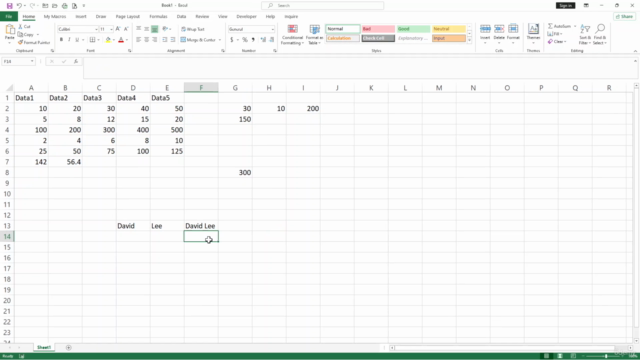This screenshot has width=640, height=360.
Task: Apply the Neutral cell style swatch
Action: 449,29
